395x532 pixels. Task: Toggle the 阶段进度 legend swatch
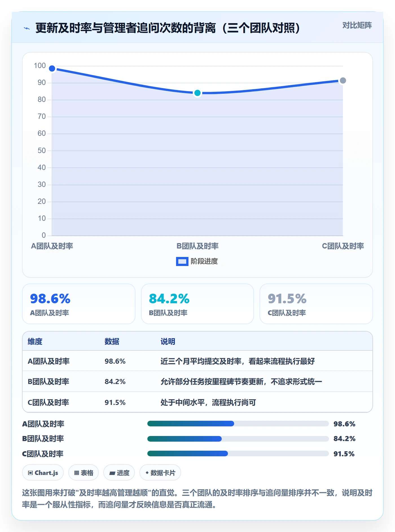click(182, 261)
